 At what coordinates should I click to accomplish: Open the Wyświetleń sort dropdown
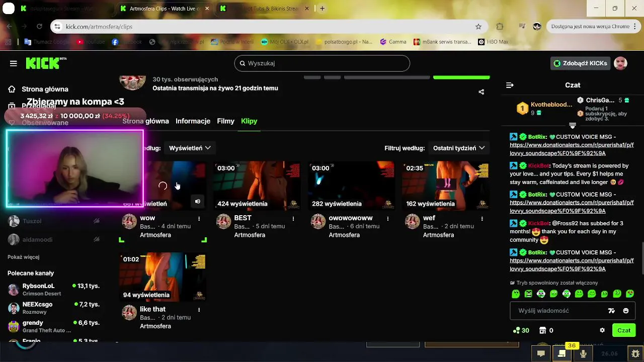[x=190, y=148]
